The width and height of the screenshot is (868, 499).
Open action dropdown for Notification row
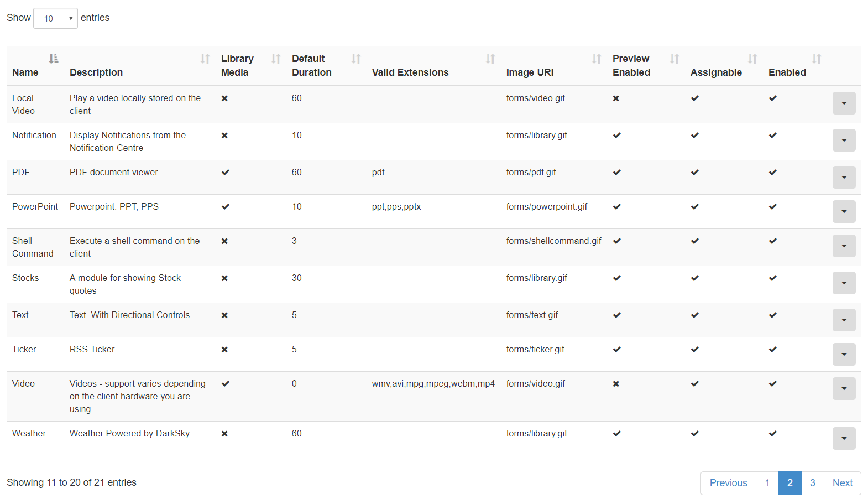[844, 140]
